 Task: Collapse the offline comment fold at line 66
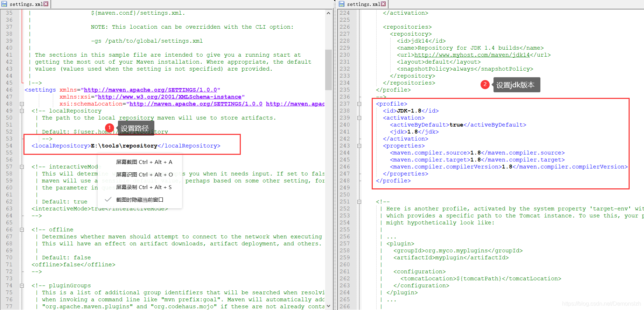[x=22, y=230]
